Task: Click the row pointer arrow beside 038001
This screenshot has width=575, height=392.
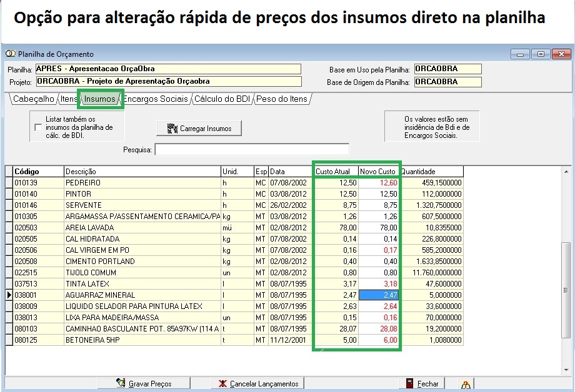Action: coord(9,295)
